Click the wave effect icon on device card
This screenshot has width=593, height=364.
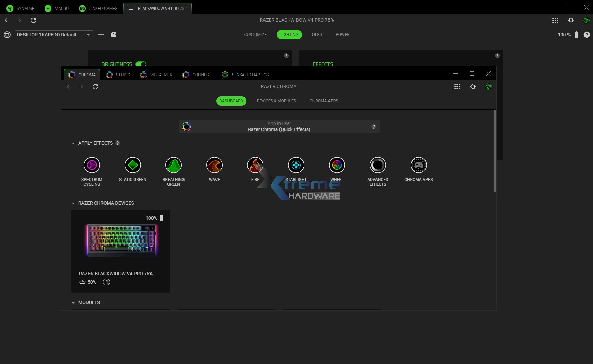point(106,282)
